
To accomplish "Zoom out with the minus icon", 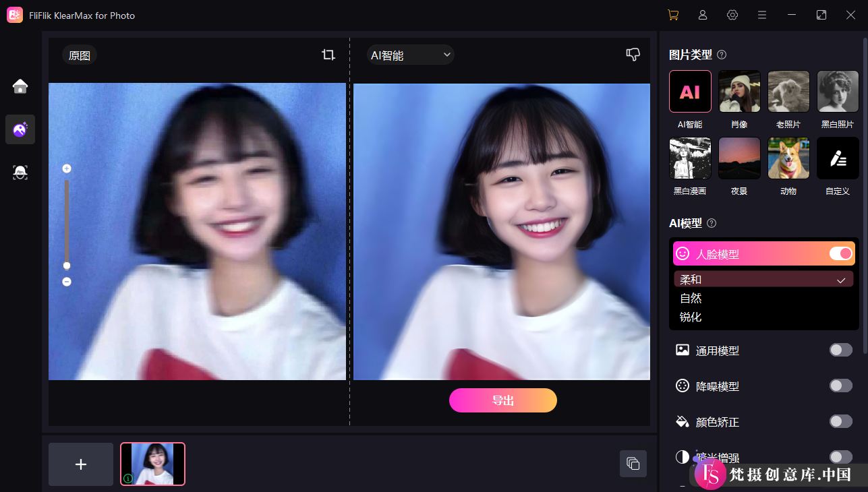I will tap(67, 282).
